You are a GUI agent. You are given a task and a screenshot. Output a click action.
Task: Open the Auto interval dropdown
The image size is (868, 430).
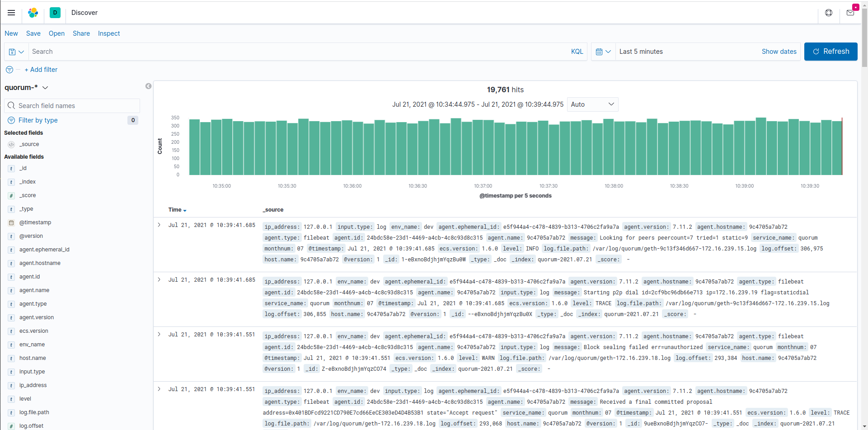coord(592,104)
